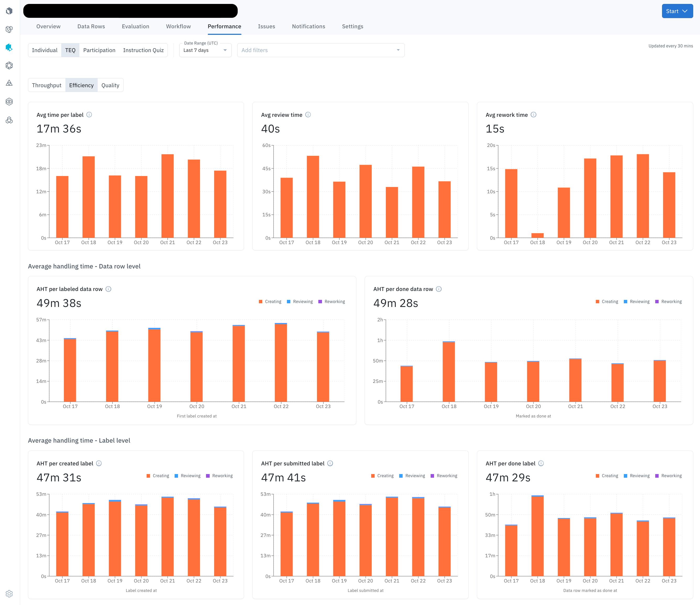This screenshot has height=605, width=700.
Task: Switch to the Quality metrics toggle
Action: coord(110,85)
